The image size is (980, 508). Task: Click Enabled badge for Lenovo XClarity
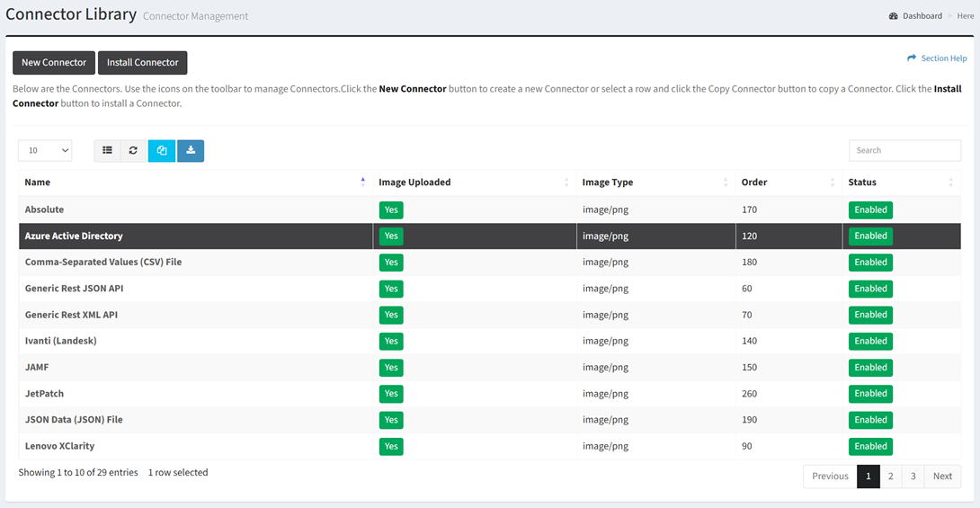click(x=870, y=446)
